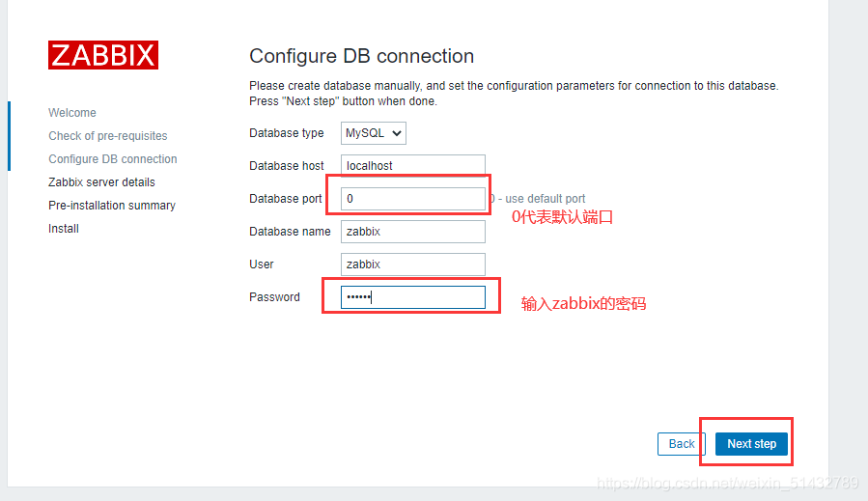Click the Back button
Viewport: 868px width, 501px height.
[x=682, y=444]
